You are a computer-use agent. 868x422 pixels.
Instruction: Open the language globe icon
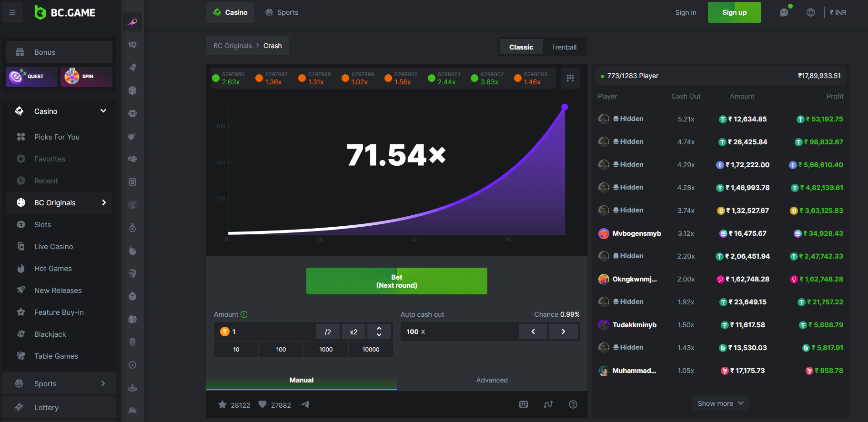[x=811, y=12]
